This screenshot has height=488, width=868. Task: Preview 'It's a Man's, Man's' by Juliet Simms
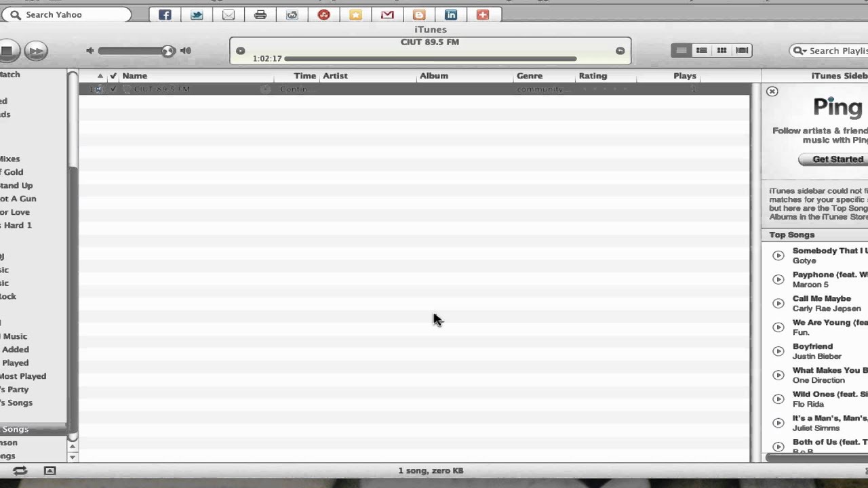778,423
